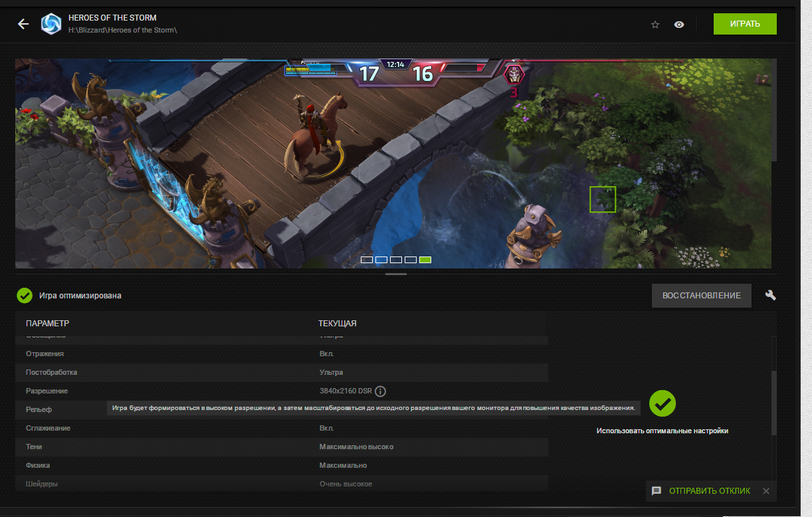Dismiss the feedback bar with X
Image resolution: width=812 pixels, height=517 pixels.
tap(765, 491)
